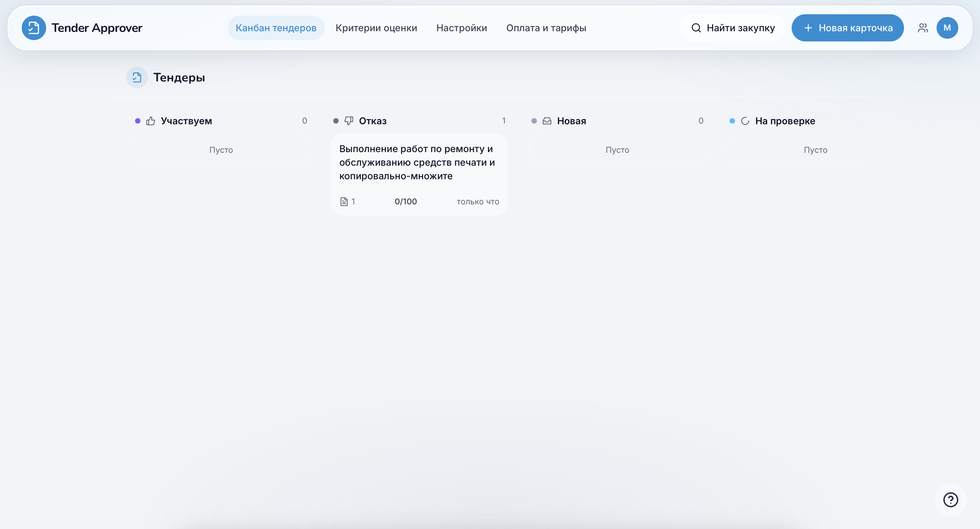Image resolution: width=980 pixels, height=529 pixels.
Task: Click the Отказ column title
Action: 373,121
